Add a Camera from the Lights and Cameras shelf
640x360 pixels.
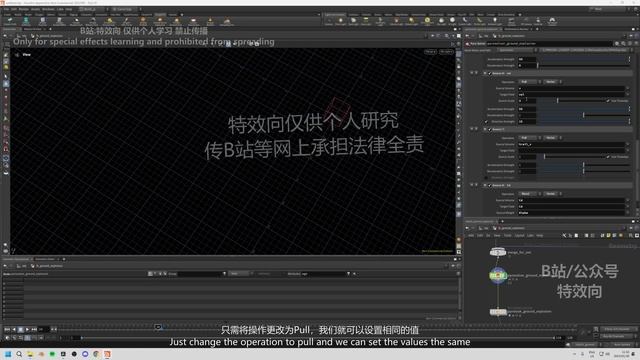pos(329,21)
